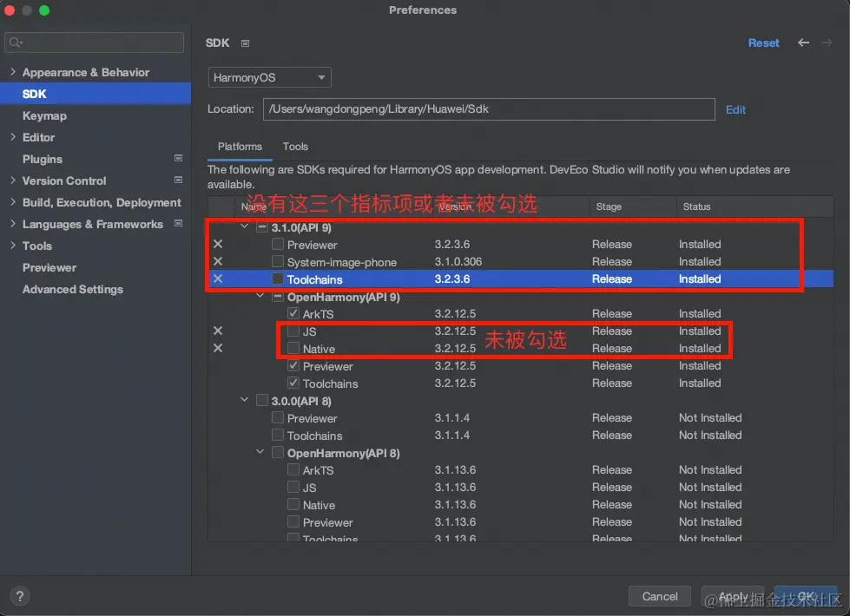Click the Edit link for SDK location
This screenshot has height=616, width=850.
click(735, 109)
